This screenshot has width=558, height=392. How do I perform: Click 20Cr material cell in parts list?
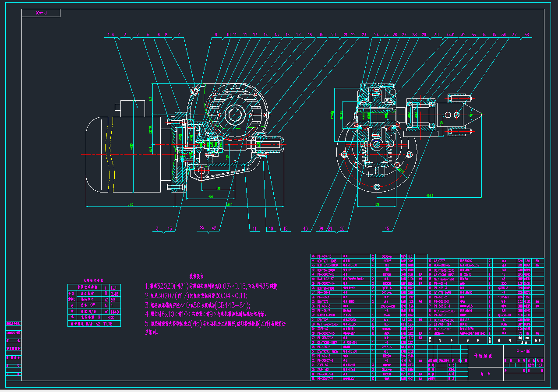(504, 283)
